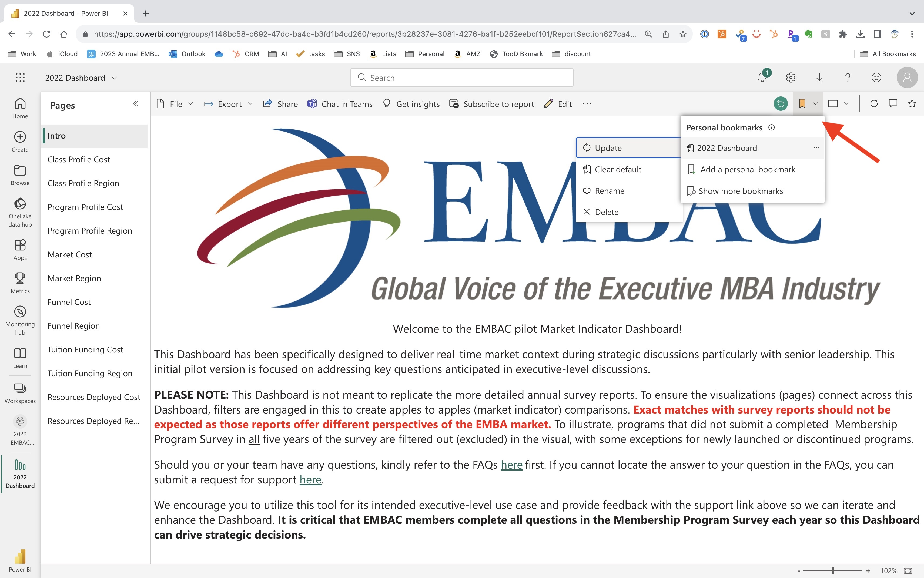Choose Add a personal bookmark
Viewport: 924px width, 578px height.
752,169
